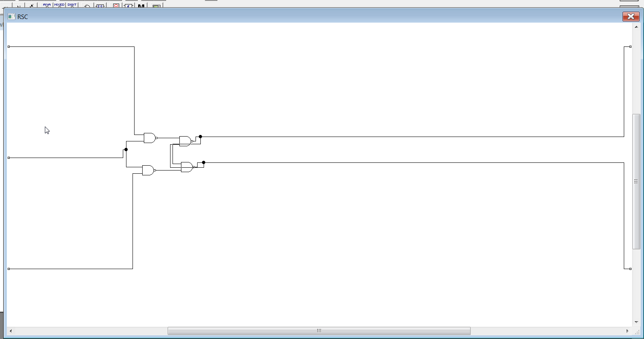The image size is (644, 339).
Task: Close the RSC subcircuit window
Action: (x=631, y=17)
